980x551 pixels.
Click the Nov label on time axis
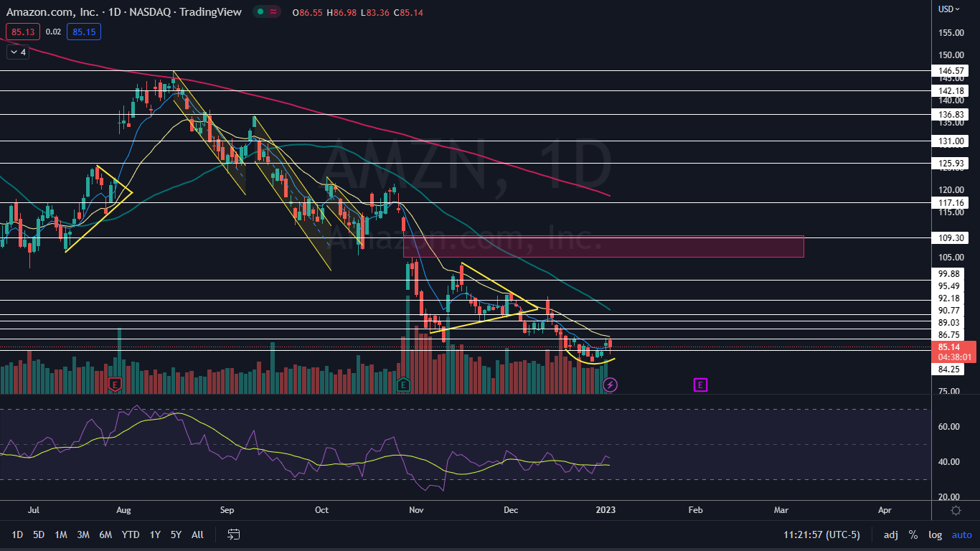point(415,510)
